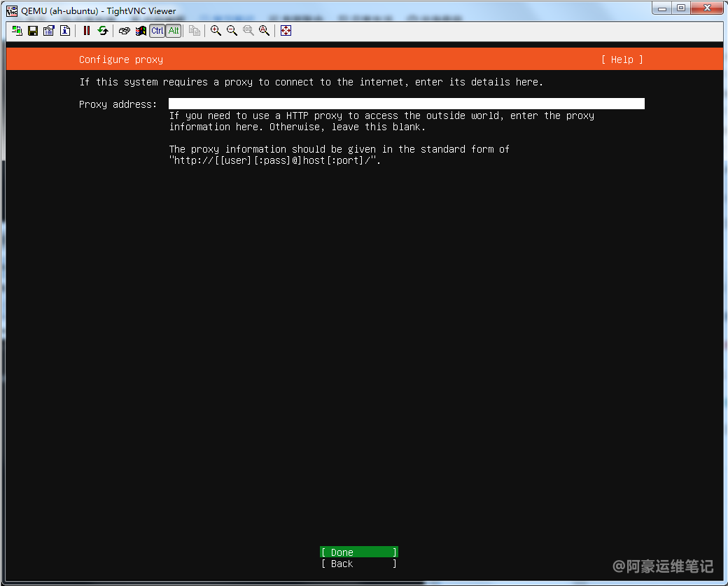The height and width of the screenshot is (586, 728).
Task: Zoom in using the magnifier plus icon
Action: [x=216, y=31]
